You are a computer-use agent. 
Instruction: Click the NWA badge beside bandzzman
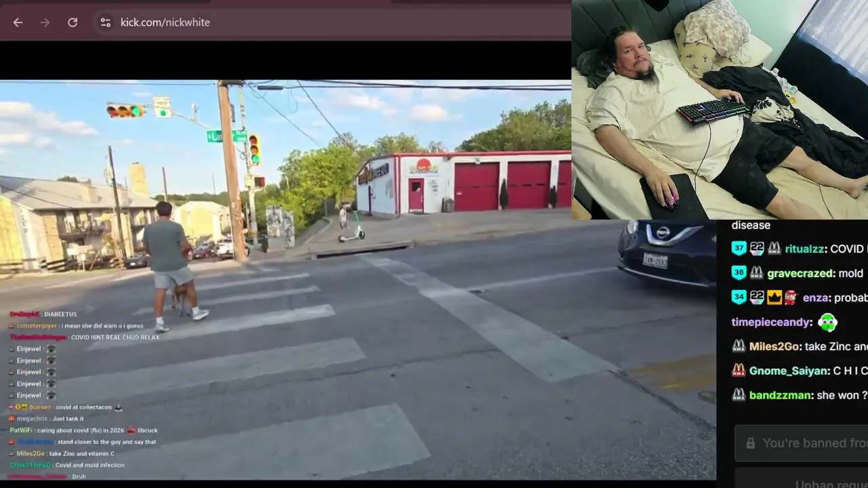click(x=739, y=395)
